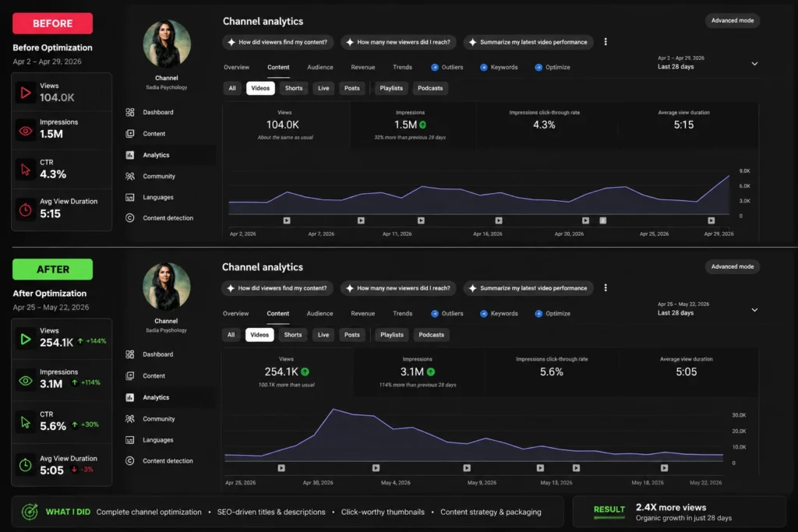
Task: Select Videos filter chip in bottom panel
Action: click(260, 335)
